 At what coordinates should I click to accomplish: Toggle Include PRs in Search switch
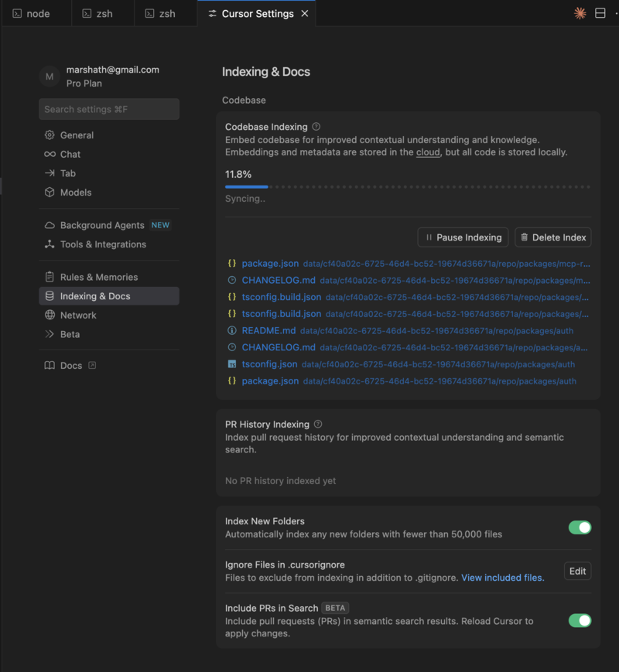point(580,620)
